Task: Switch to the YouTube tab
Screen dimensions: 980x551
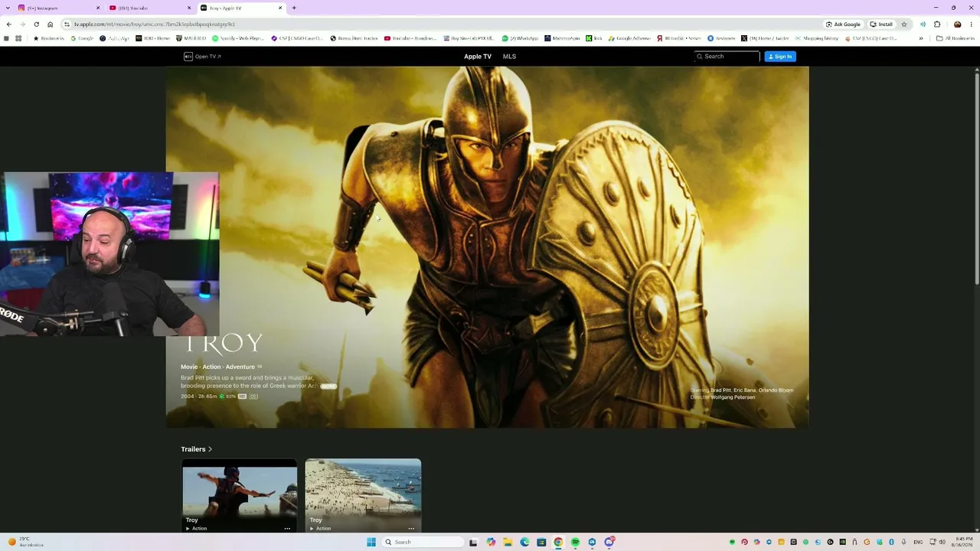Action: click(x=150, y=8)
